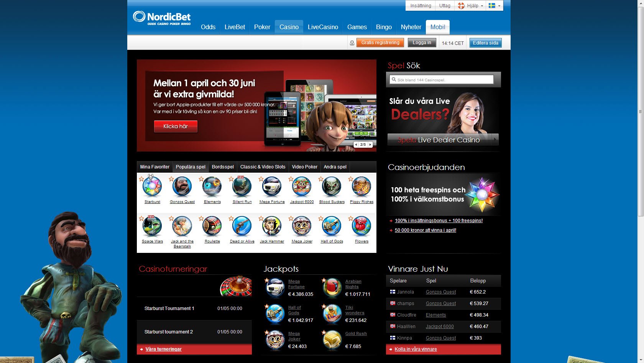The image size is (644, 363).
Task: Toggle favorite star on Silent Run
Action: pyautogui.click(x=231, y=179)
